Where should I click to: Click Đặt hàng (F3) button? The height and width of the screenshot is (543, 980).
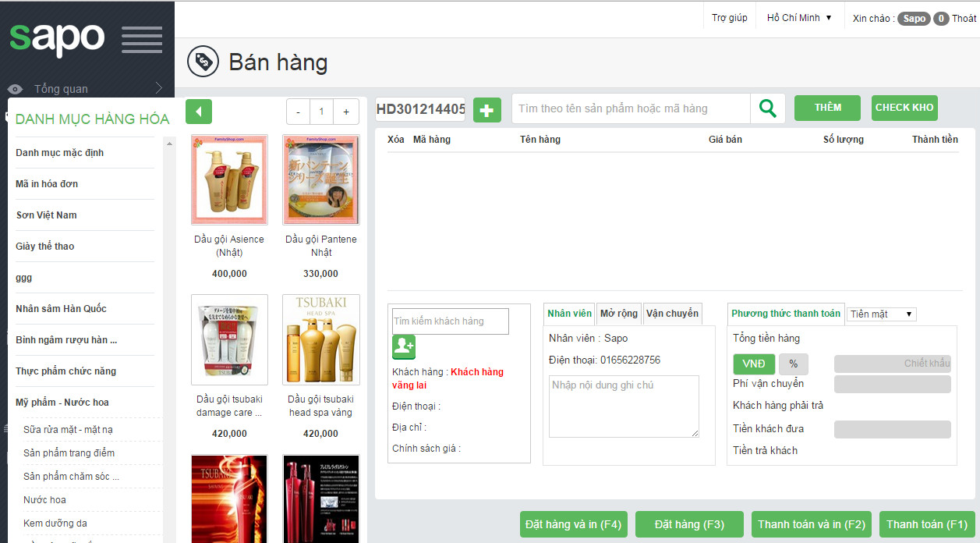tap(689, 524)
